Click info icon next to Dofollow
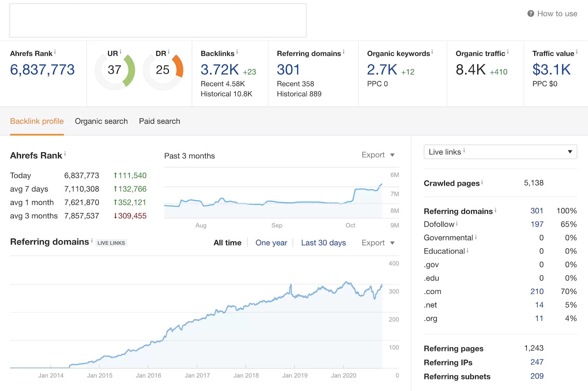The height and width of the screenshot is (391, 588). tap(457, 224)
